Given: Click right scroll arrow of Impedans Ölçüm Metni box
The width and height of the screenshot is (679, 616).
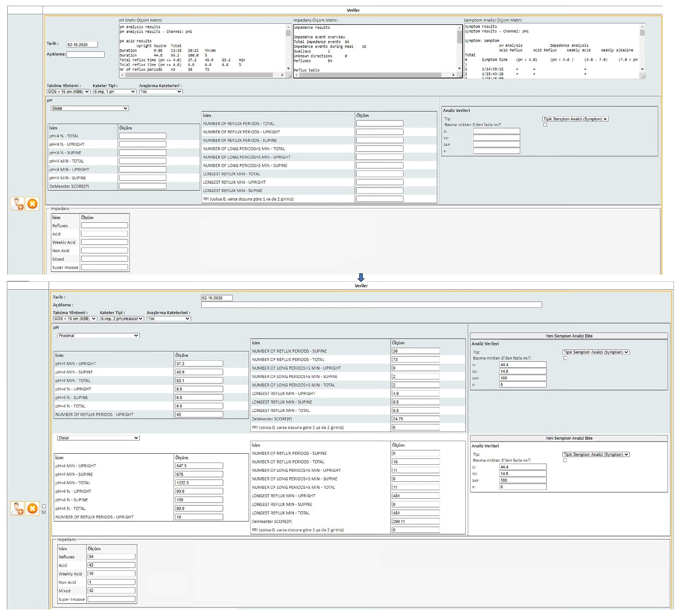Looking at the screenshot, I should 453,75.
